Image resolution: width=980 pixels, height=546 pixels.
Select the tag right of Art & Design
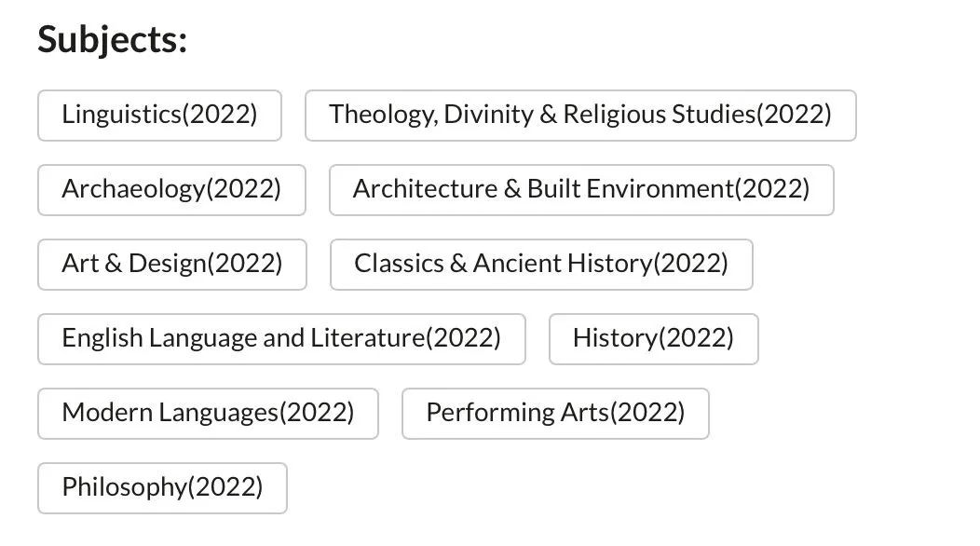(540, 265)
